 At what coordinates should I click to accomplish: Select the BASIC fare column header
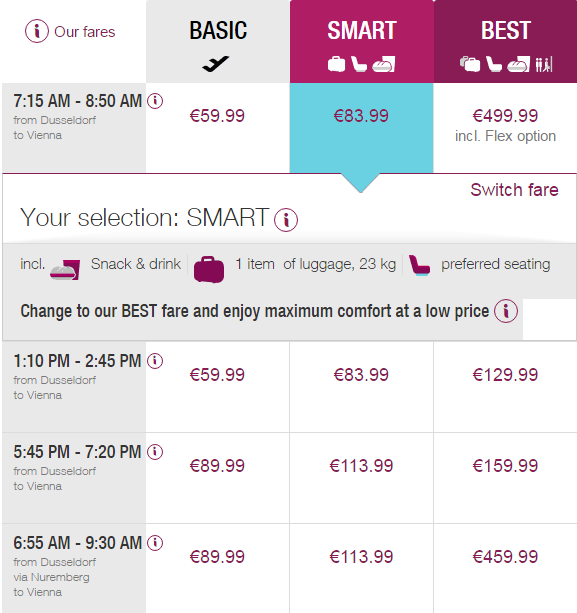218,41
